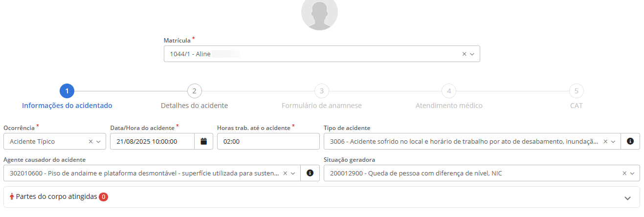
Task: Expand the Partes do corpo atingidas panel
Action: point(627,197)
